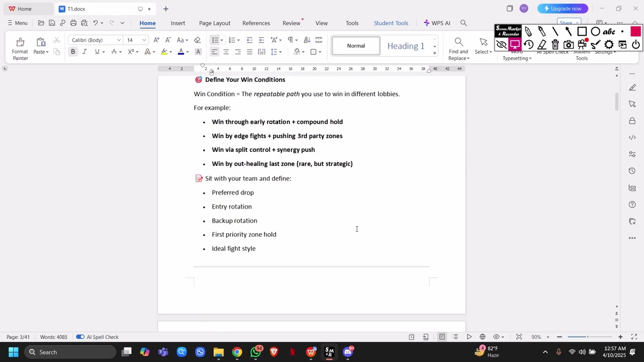644x362 pixels.
Task: Click the code brackets icon in right sidebar
Action: [x=632, y=137]
